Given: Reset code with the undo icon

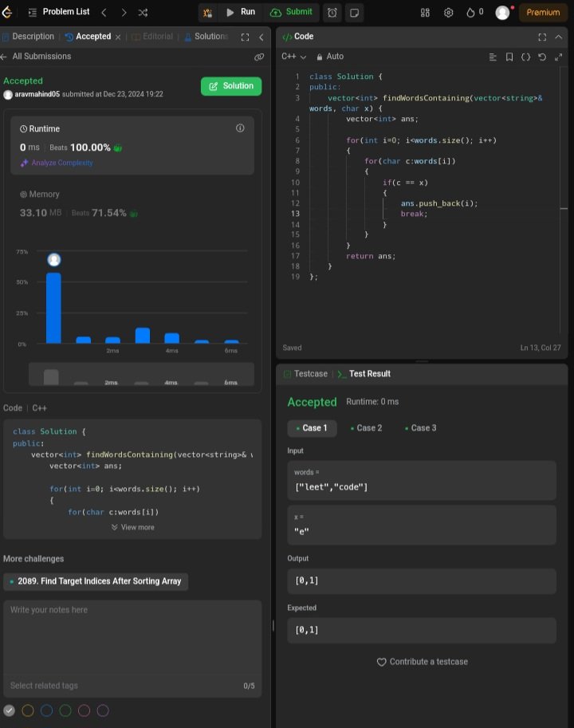Looking at the screenshot, I should point(542,57).
